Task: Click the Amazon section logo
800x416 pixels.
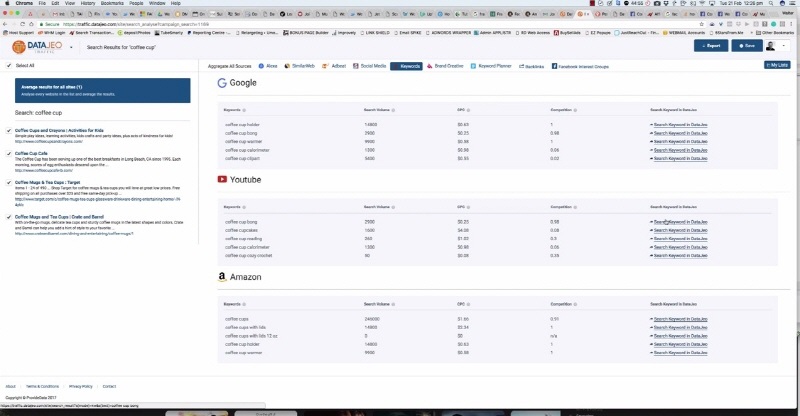Action: (x=222, y=277)
